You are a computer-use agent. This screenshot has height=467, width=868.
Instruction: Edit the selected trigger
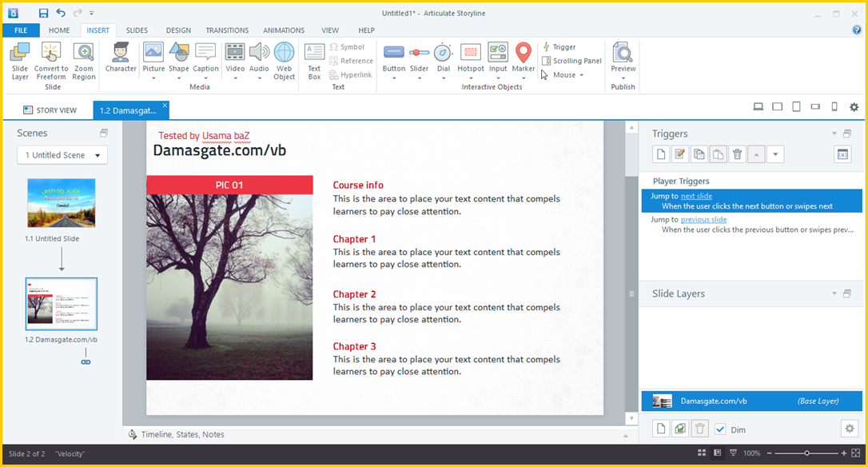point(680,154)
